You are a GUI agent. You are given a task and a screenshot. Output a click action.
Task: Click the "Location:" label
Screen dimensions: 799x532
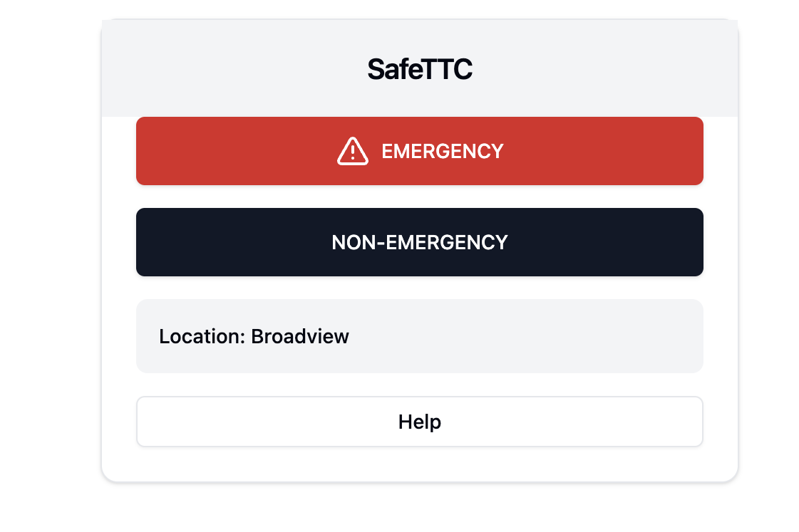pyautogui.click(x=202, y=337)
